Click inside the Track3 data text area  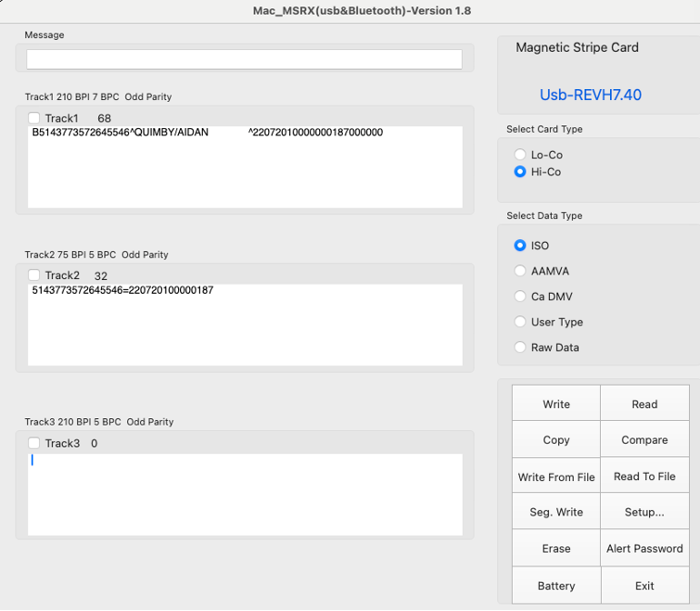pyautogui.click(x=244, y=496)
